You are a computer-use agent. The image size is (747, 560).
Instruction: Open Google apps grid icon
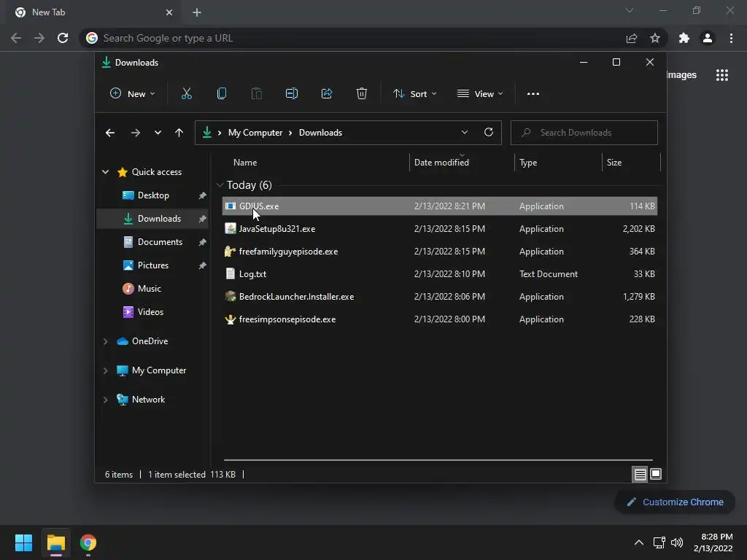coord(722,75)
